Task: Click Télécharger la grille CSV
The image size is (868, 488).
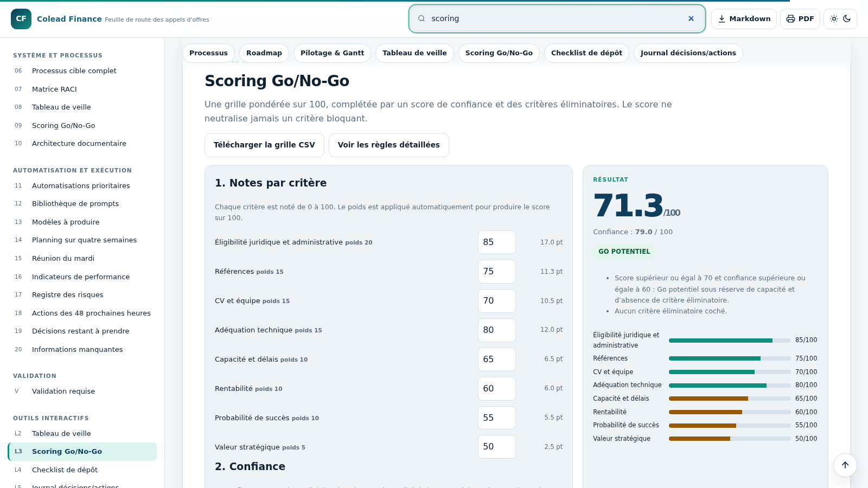Action: 264,145
